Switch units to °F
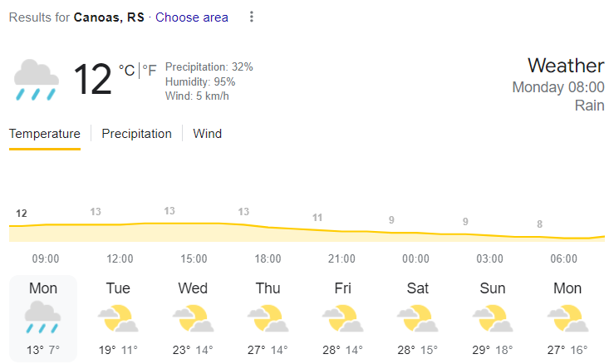The height and width of the screenshot is (364, 609). (x=150, y=71)
